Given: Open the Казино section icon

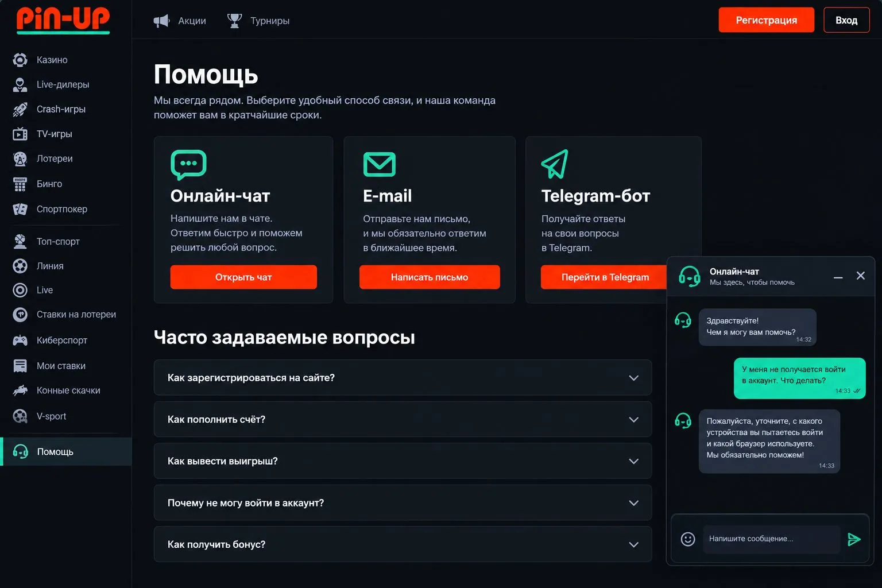Looking at the screenshot, I should coord(20,60).
